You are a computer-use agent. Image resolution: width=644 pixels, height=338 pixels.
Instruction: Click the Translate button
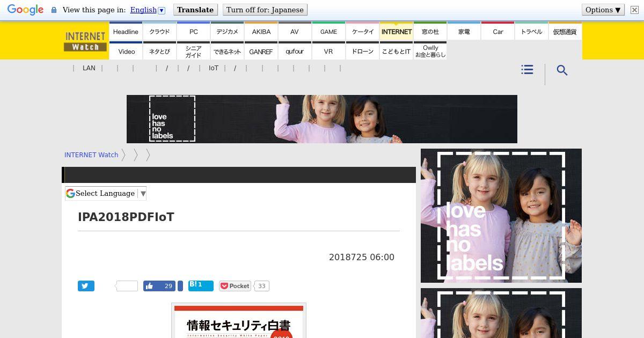tap(195, 10)
